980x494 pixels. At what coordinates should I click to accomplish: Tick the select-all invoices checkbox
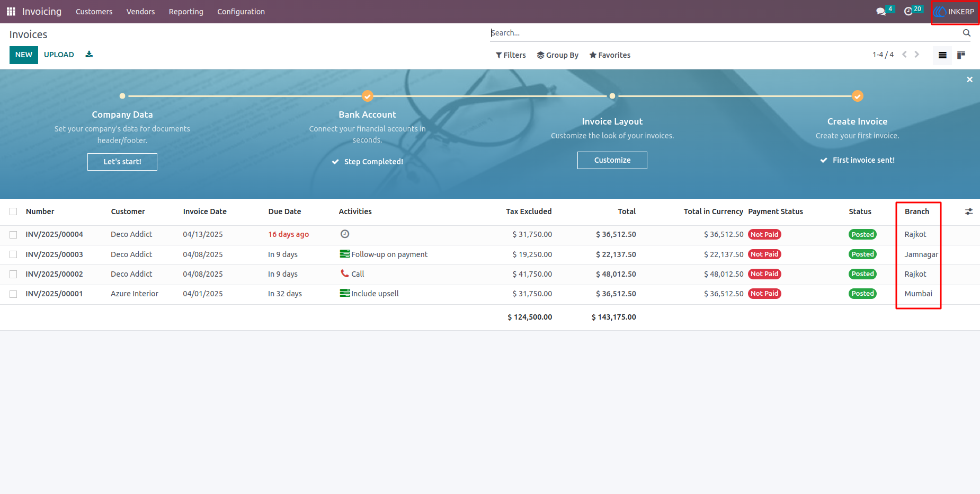(x=13, y=211)
